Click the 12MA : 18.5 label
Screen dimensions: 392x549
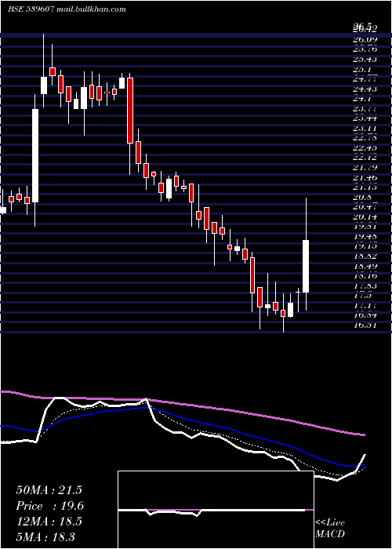click(x=49, y=521)
